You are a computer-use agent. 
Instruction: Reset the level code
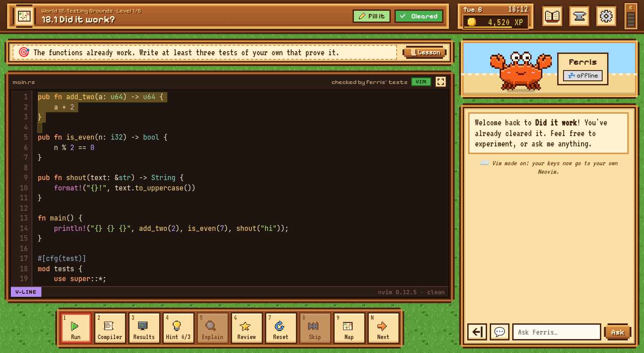point(281,328)
